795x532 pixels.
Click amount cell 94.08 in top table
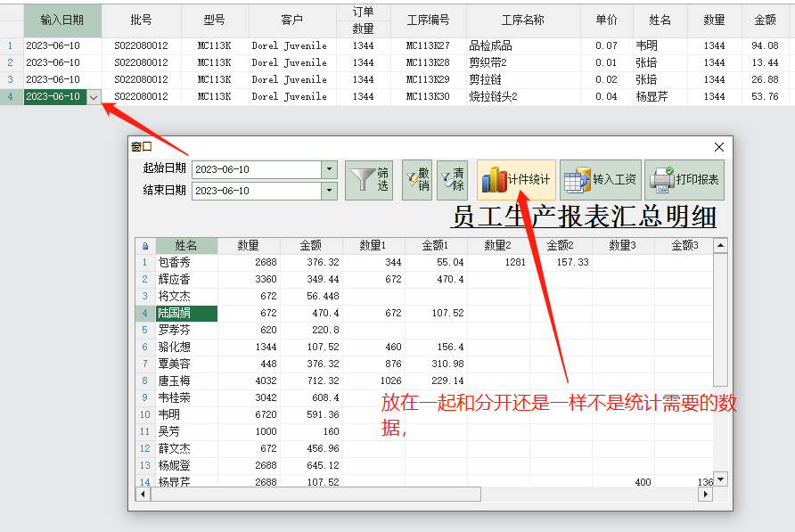click(x=765, y=46)
